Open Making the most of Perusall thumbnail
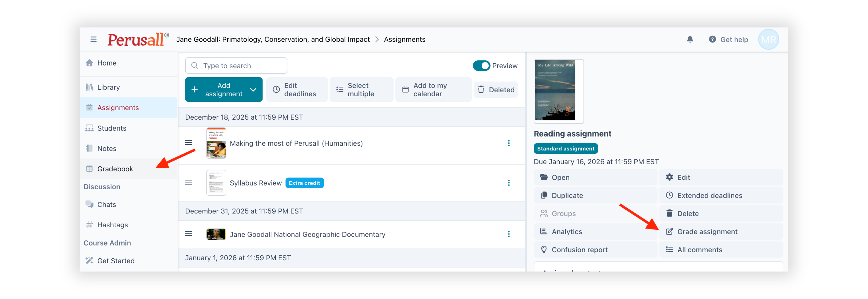This screenshot has width=868, height=299. (216, 143)
